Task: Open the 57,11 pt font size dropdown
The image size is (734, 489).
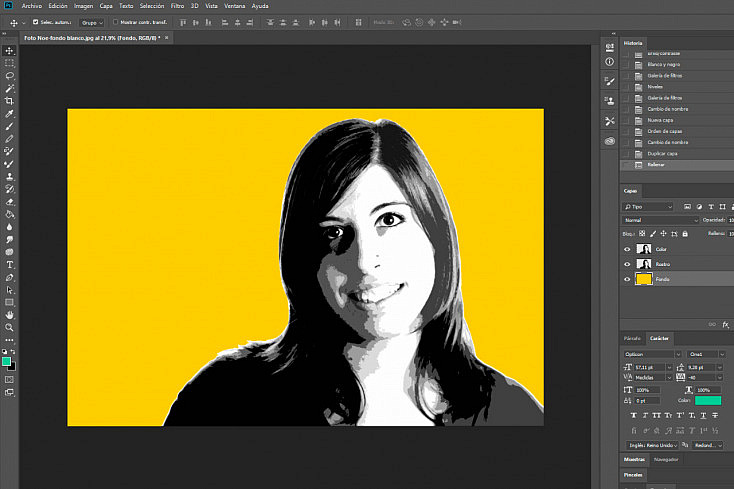Action: pyautogui.click(x=669, y=367)
